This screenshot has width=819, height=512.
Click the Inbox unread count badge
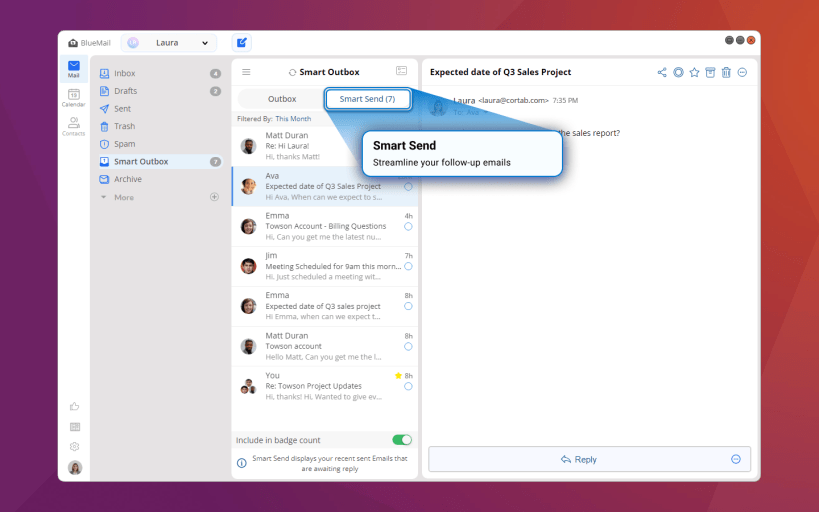point(215,74)
